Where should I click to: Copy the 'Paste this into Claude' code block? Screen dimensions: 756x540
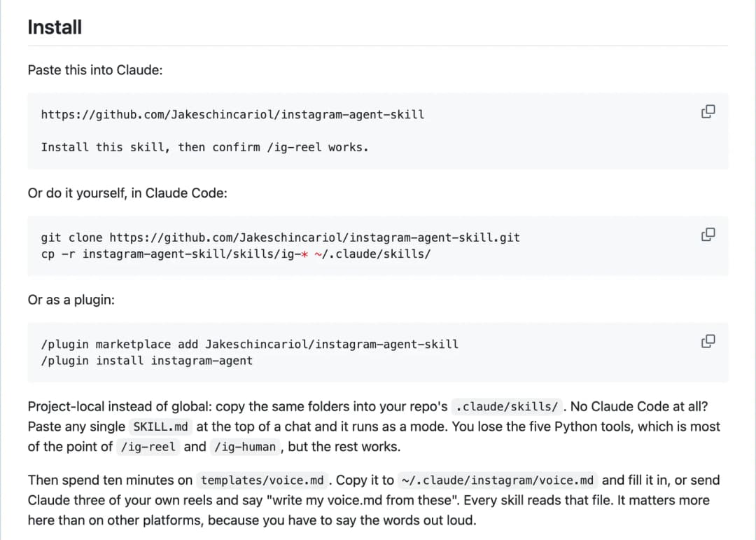(x=708, y=111)
